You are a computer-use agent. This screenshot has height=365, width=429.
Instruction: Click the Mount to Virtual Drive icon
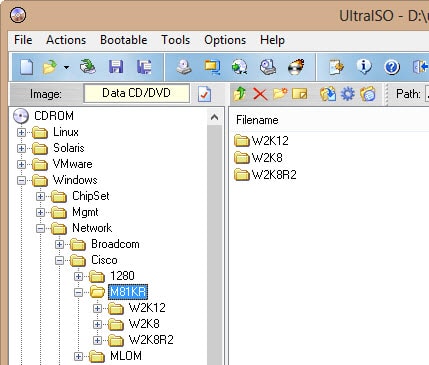[268, 67]
